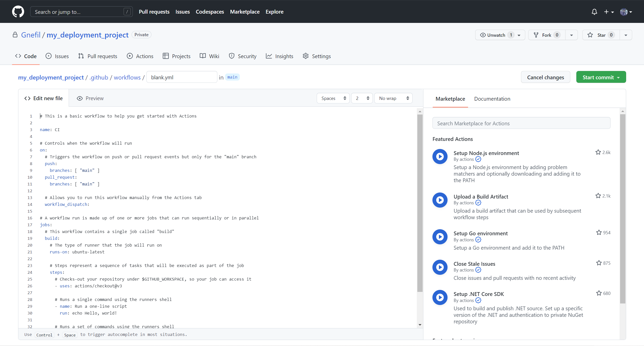Switch to the Documentation tab
The height and width of the screenshot is (346, 644).
click(492, 99)
